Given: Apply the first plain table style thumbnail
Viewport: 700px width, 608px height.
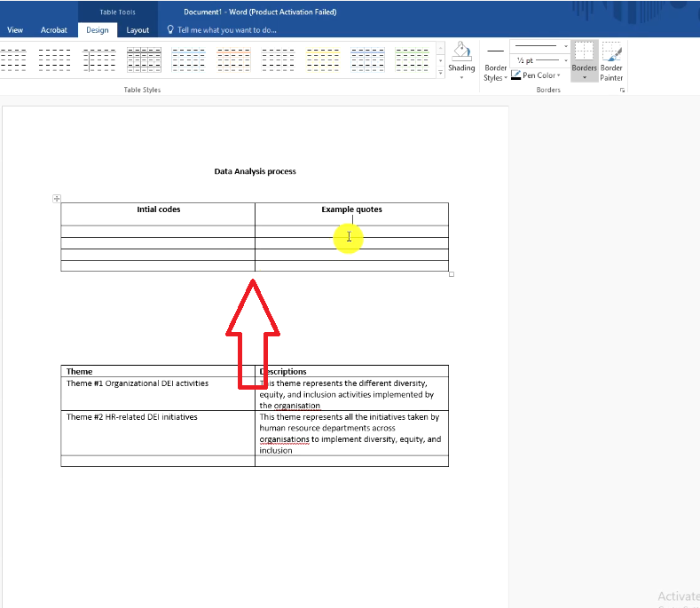Looking at the screenshot, I should coord(12,59).
